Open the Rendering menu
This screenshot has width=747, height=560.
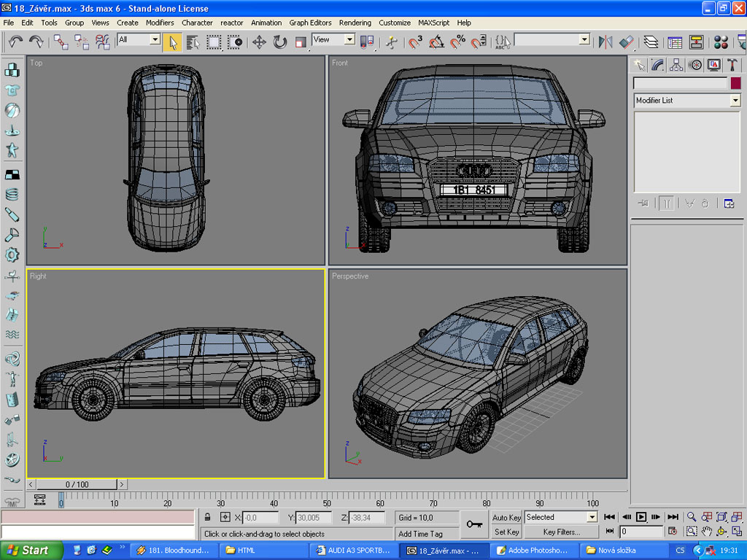point(355,23)
